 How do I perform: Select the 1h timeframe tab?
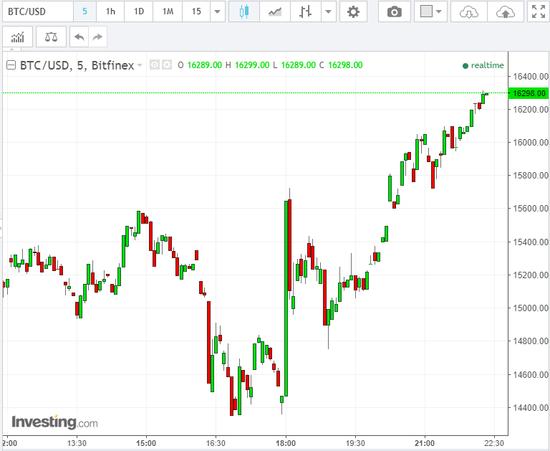pos(110,12)
